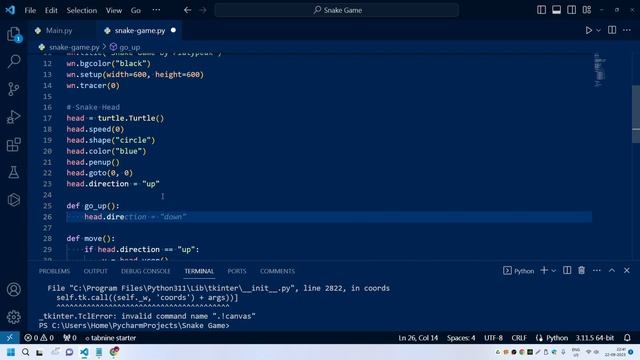Image resolution: width=640 pixels, height=360 pixels.
Task: Open the Accounts menu icon
Action: pos(14,289)
